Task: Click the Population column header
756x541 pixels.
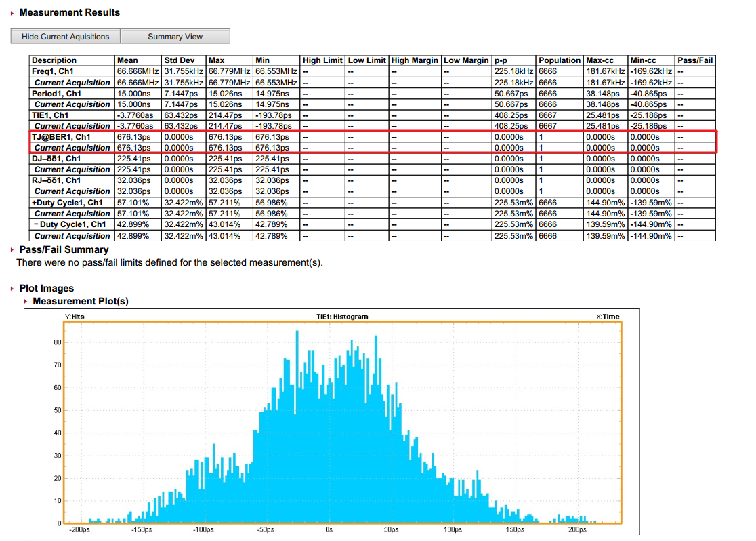Action: pyautogui.click(x=560, y=60)
